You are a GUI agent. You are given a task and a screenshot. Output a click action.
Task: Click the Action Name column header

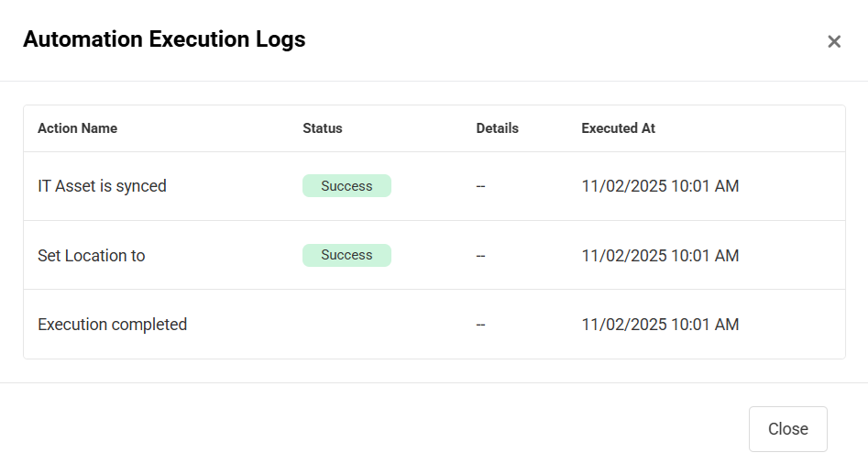click(77, 128)
